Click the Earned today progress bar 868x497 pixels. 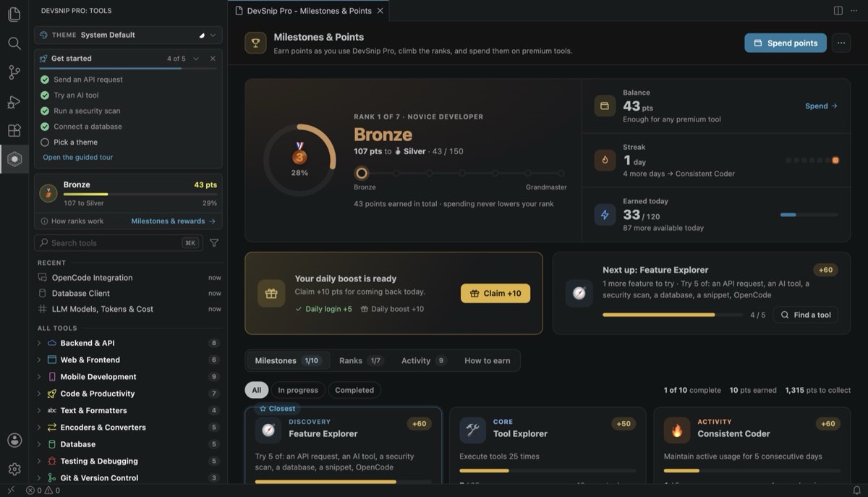click(x=809, y=215)
